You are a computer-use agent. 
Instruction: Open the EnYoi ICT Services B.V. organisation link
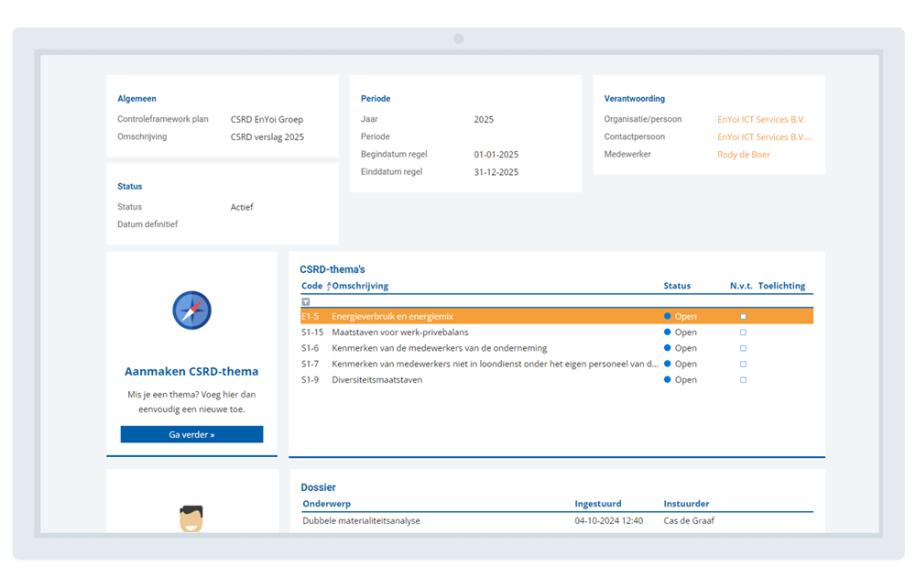click(761, 119)
